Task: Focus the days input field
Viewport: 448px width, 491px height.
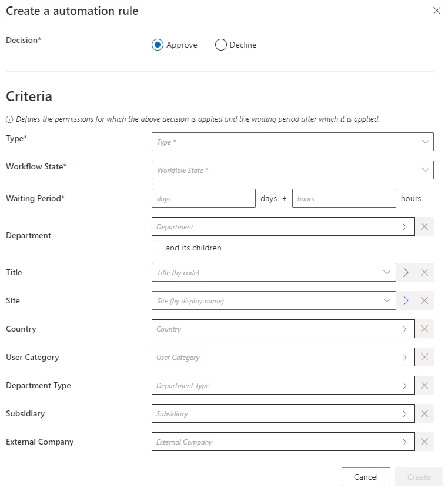Action: (203, 198)
